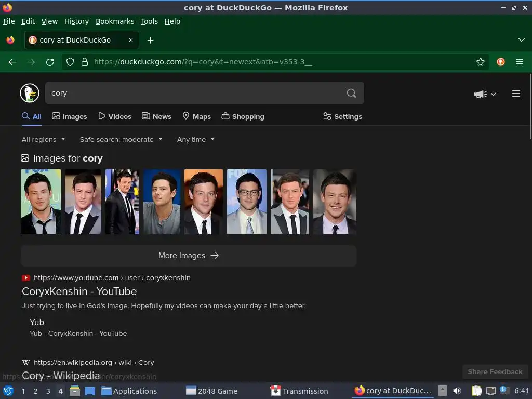
Task: Switch to the Shopping search tab
Action: (243, 116)
